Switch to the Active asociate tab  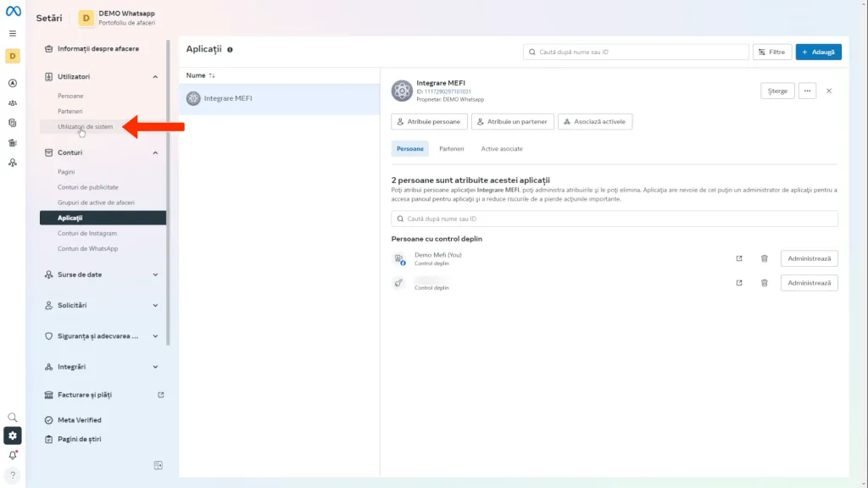502,149
